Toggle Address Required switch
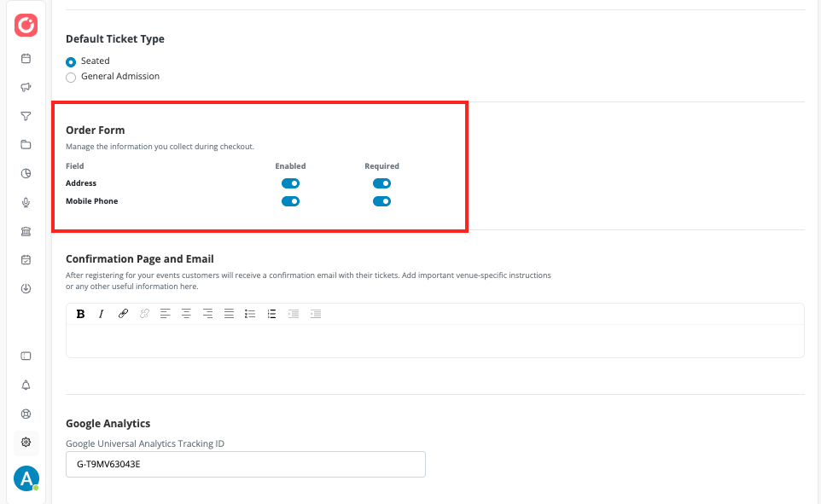 click(x=381, y=183)
